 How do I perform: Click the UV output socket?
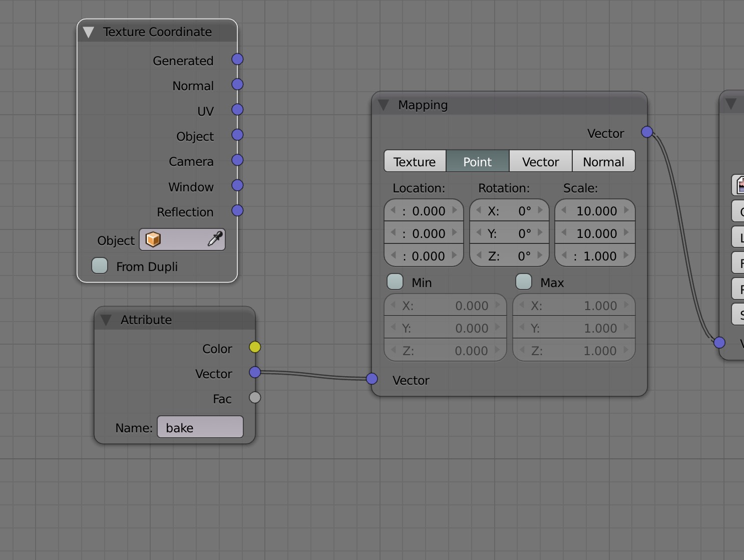pos(237,110)
